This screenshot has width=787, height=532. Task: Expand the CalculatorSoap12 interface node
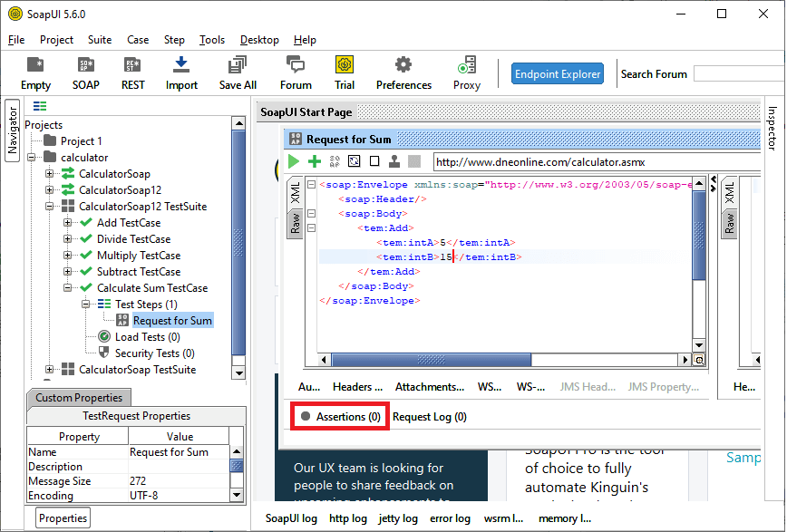49,189
